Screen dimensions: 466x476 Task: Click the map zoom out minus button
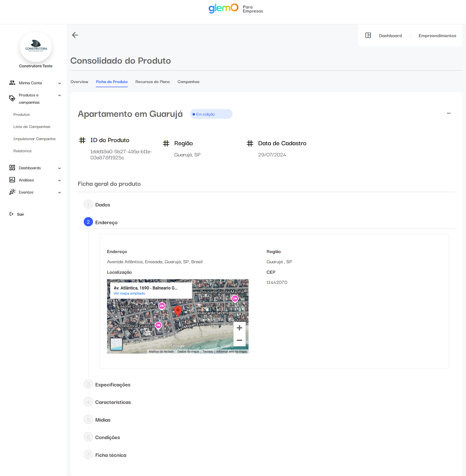(x=239, y=340)
